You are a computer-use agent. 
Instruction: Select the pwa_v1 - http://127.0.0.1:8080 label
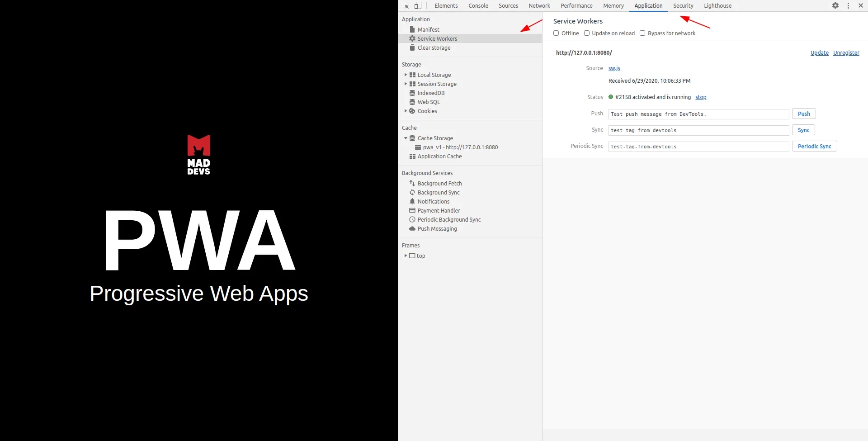pyautogui.click(x=460, y=147)
